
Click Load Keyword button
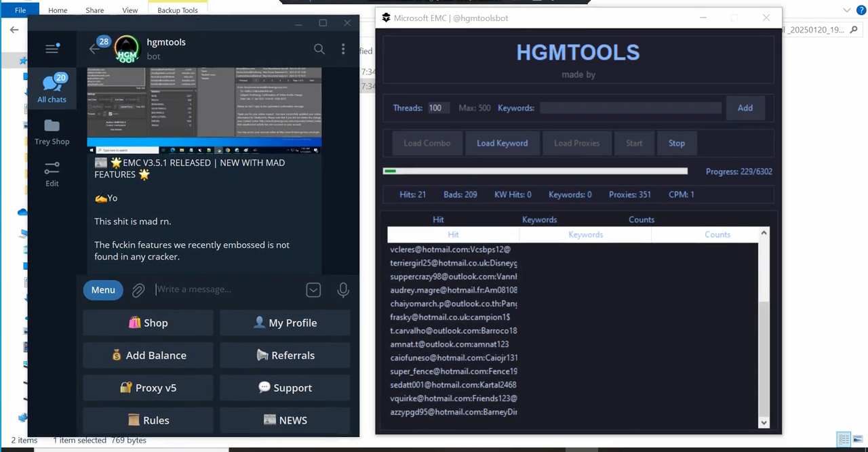coord(502,143)
